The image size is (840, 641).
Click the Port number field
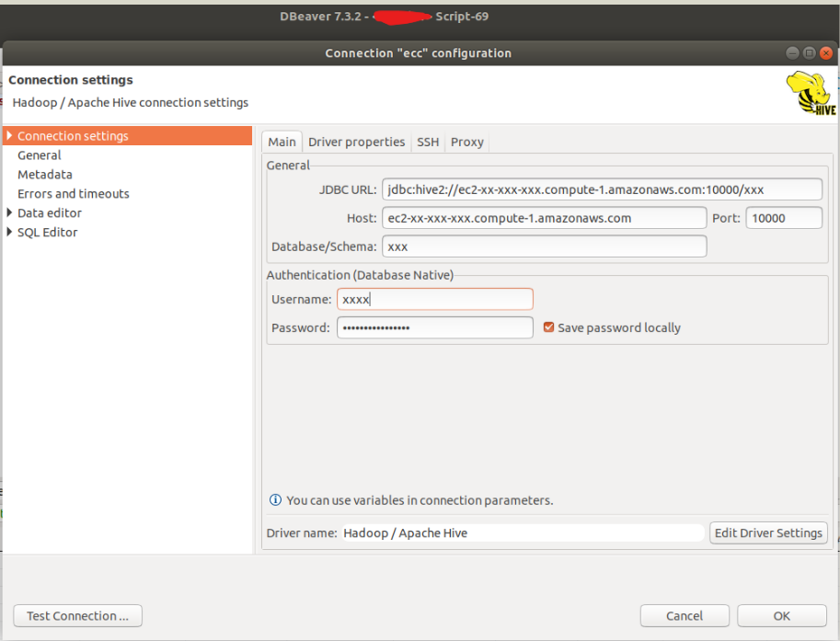coord(783,218)
